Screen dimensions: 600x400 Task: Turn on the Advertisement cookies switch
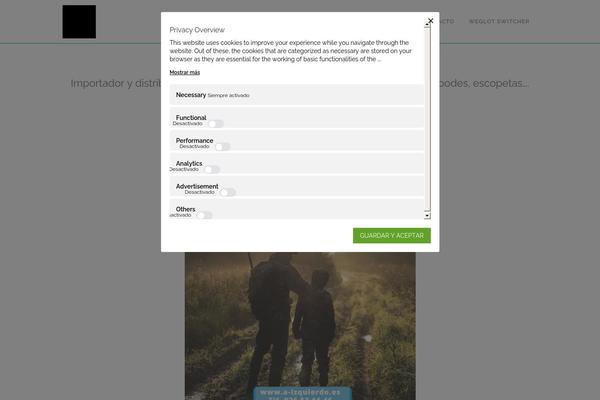pos(228,192)
